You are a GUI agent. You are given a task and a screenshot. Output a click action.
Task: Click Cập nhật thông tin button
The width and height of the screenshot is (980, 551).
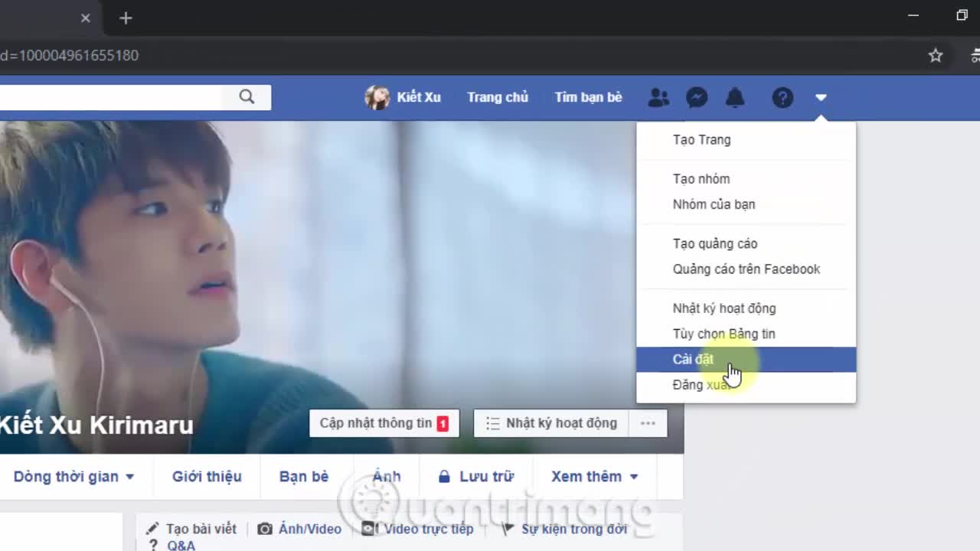point(384,423)
